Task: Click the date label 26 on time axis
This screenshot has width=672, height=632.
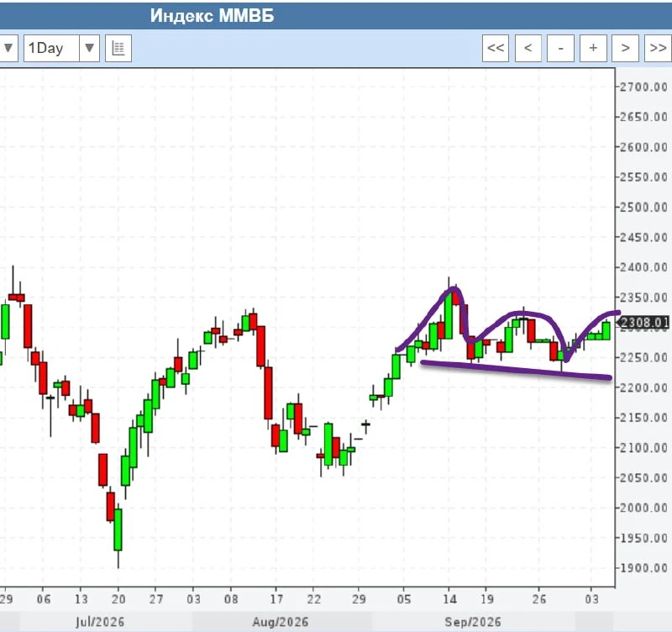Action: click(538, 599)
